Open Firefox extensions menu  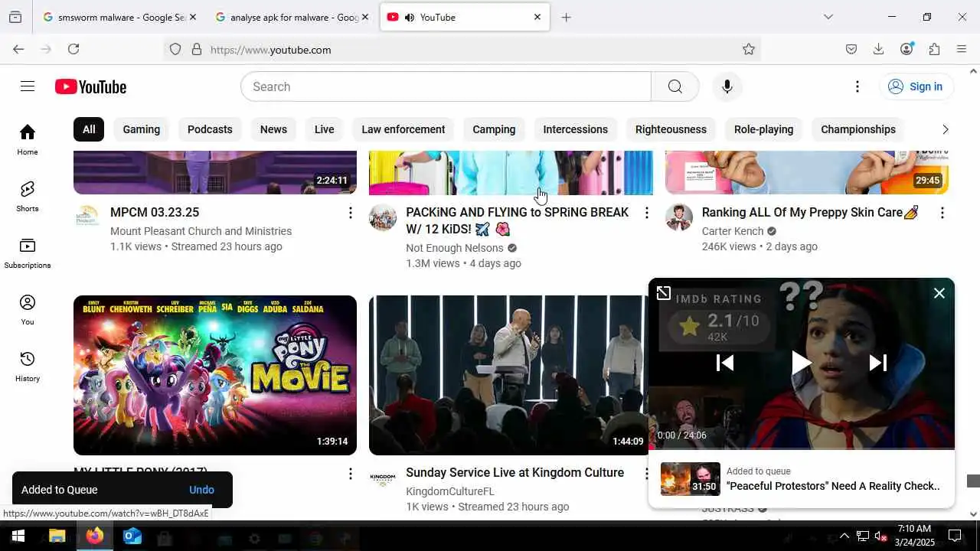click(x=934, y=49)
